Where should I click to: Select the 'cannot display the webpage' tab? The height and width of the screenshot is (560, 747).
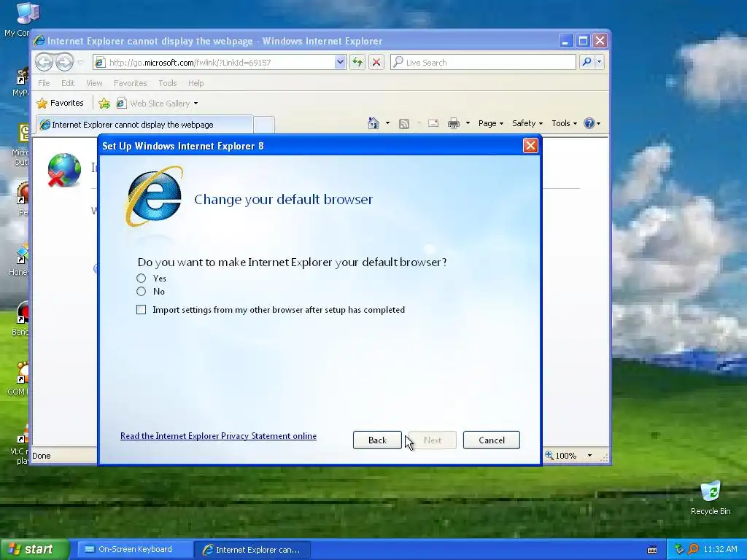(x=144, y=125)
